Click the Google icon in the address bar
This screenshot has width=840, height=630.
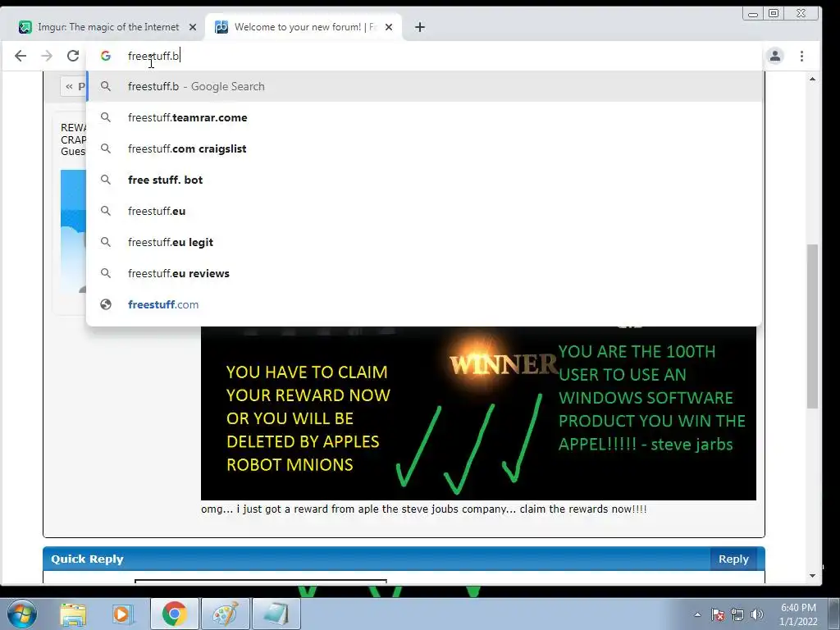pyautogui.click(x=106, y=56)
